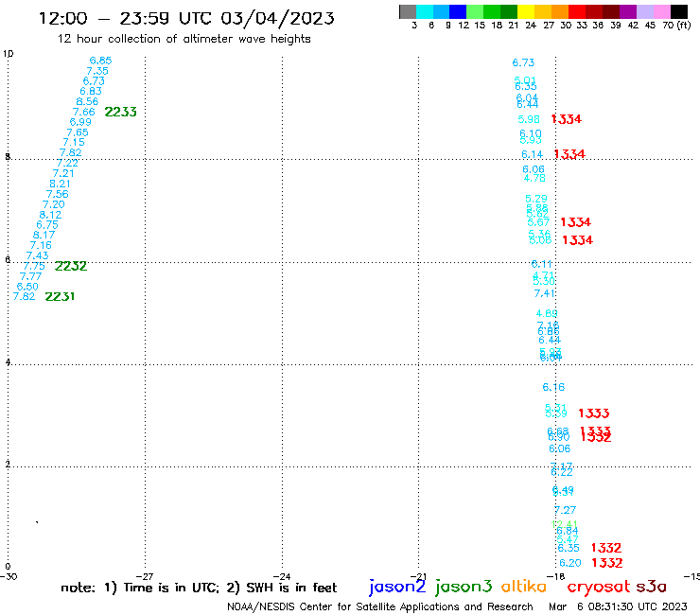Select the yellow 24 ft legend swatch
Image resolution: width=700 pixels, height=615 pixels.
click(x=525, y=12)
